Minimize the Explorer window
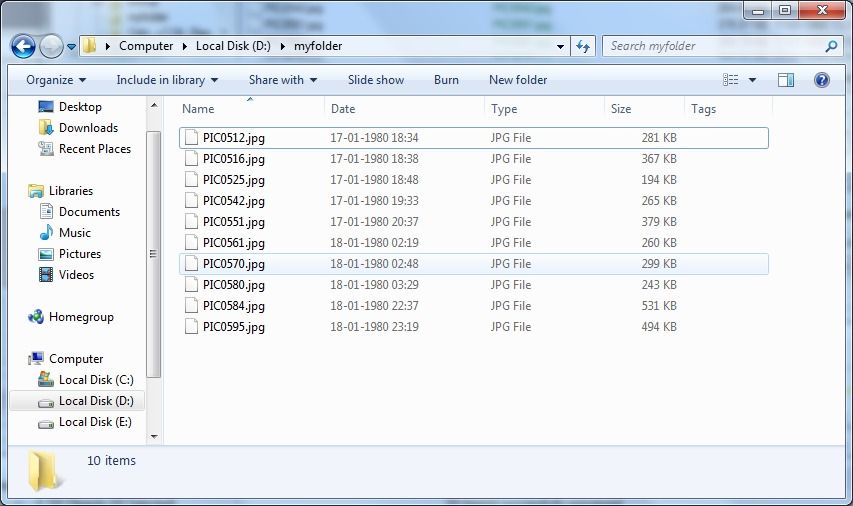Viewport: 853px width, 506px height. (x=758, y=9)
